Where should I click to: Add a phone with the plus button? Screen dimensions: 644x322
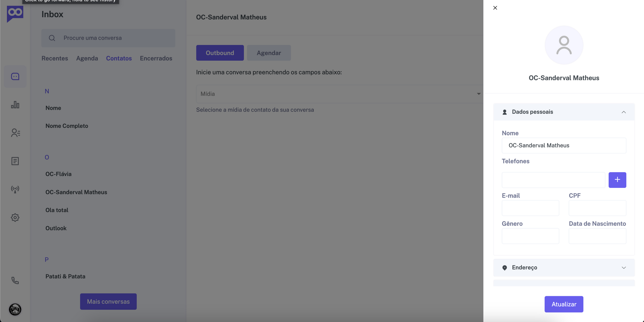617,180
